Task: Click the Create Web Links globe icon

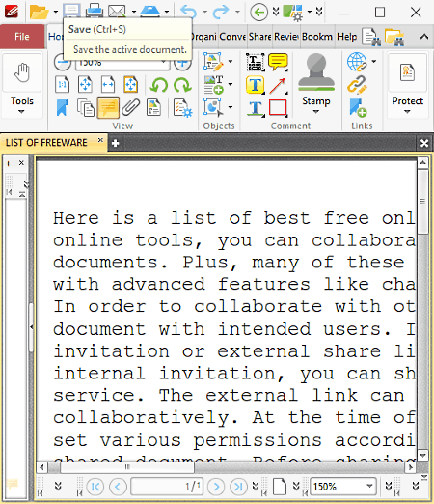Action: [x=357, y=62]
